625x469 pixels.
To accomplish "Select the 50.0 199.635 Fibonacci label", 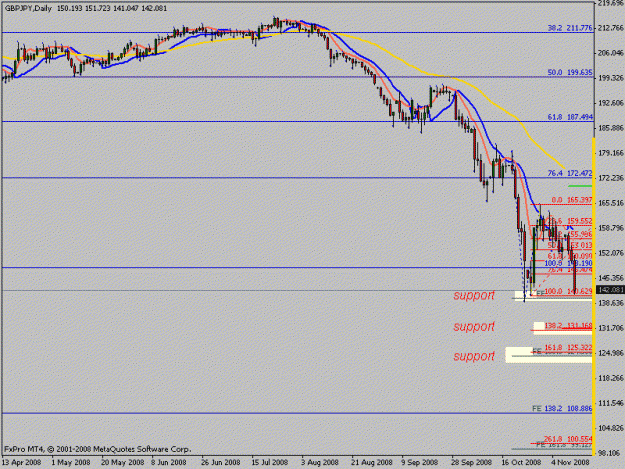I will 570,73.
